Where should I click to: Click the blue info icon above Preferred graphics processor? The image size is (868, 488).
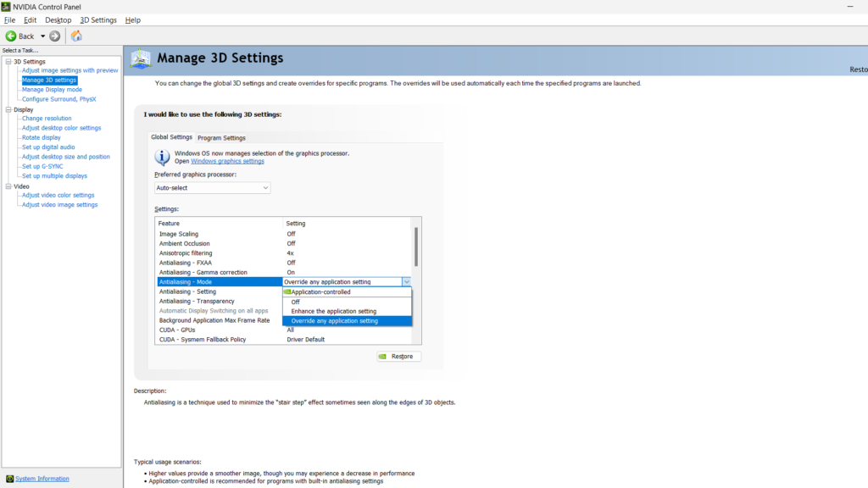[160, 157]
